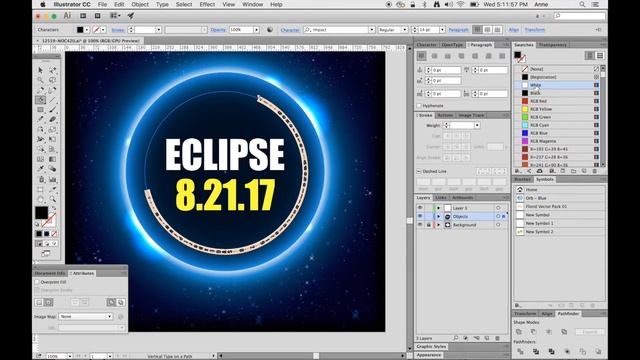The height and width of the screenshot is (360, 640).
Task: Activate the highlighted Type tool
Action: point(40,100)
